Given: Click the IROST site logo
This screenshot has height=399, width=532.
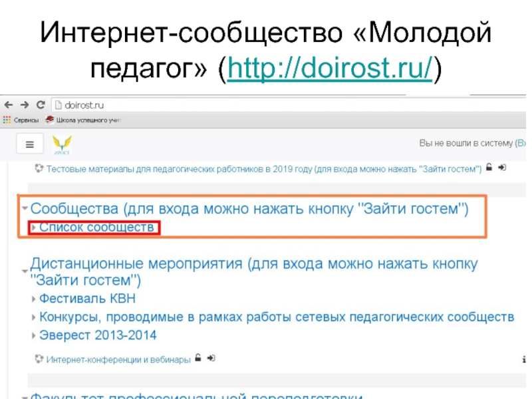Looking at the screenshot, I should [x=62, y=144].
